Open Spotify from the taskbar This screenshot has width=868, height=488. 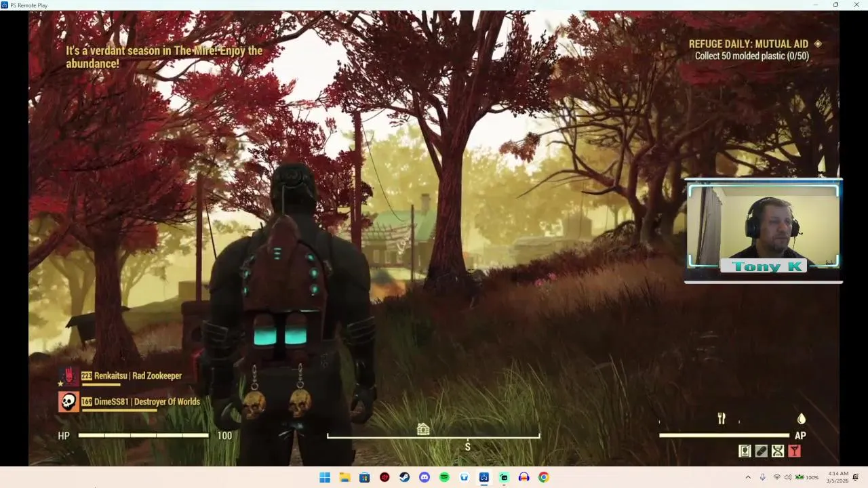tap(444, 477)
